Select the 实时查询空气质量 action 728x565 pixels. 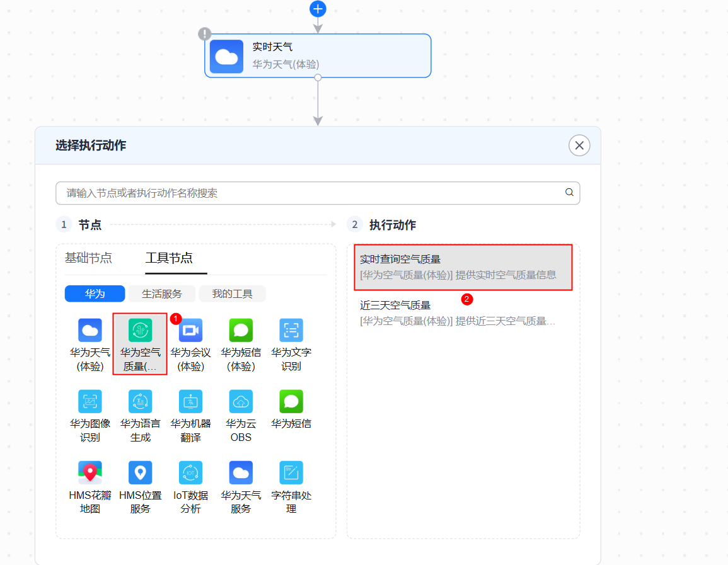[463, 267]
